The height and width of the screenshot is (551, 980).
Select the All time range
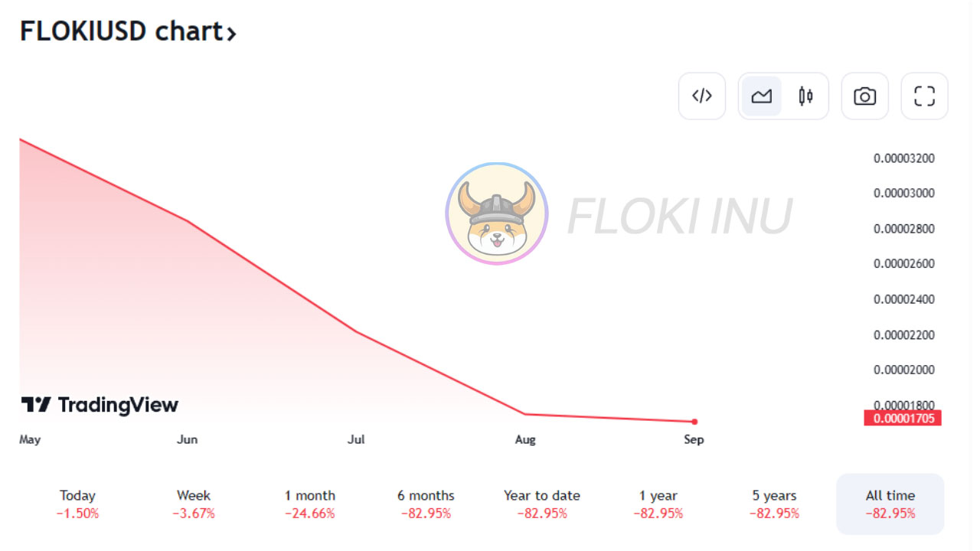click(890, 504)
